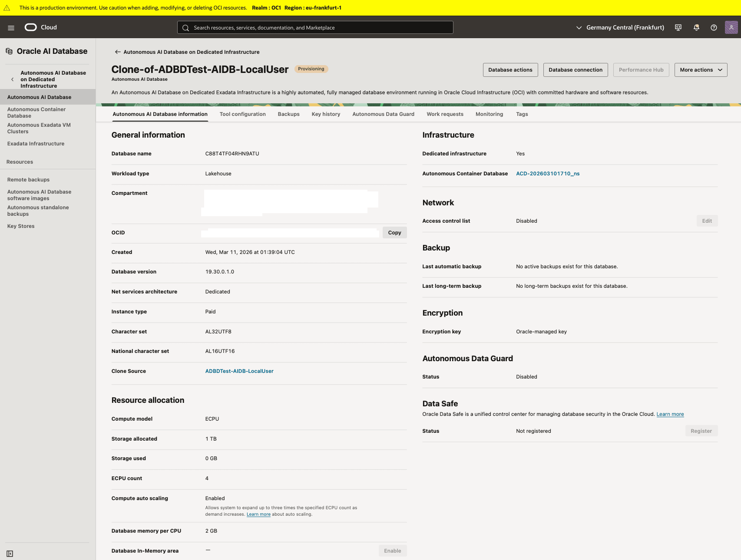Click the Oracle AI Database service icon
The image size is (741, 560).
(x=9, y=51)
